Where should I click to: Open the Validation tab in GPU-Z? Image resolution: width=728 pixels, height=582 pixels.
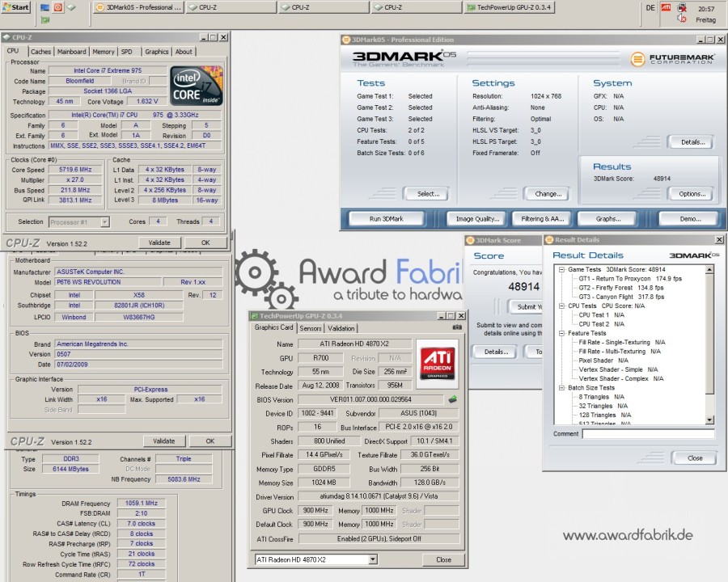pyautogui.click(x=341, y=328)
